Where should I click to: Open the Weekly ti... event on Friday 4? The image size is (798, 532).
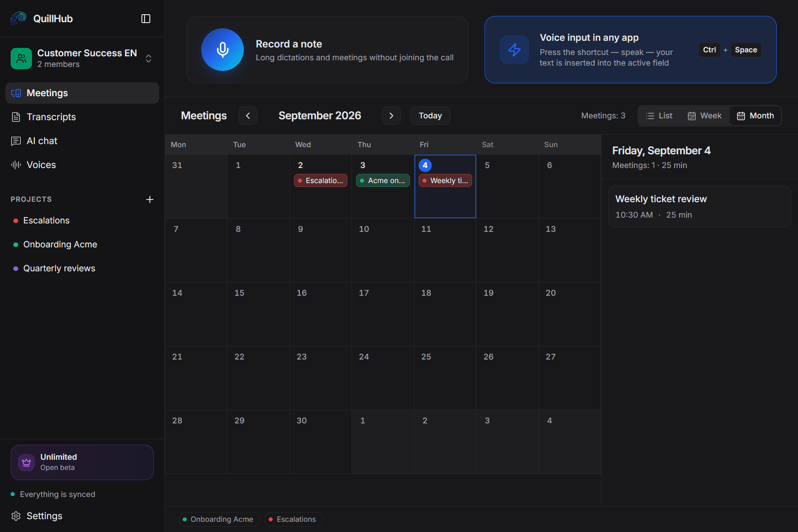coord(445,180)
